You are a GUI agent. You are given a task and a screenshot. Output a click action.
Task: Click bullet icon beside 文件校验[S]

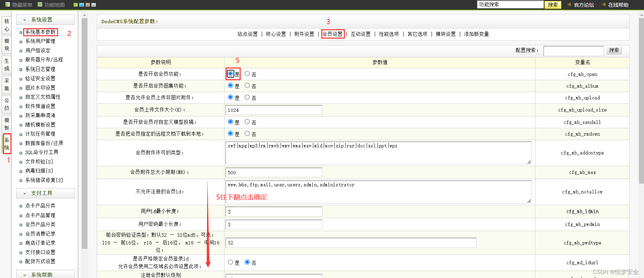tap(21, 162)
